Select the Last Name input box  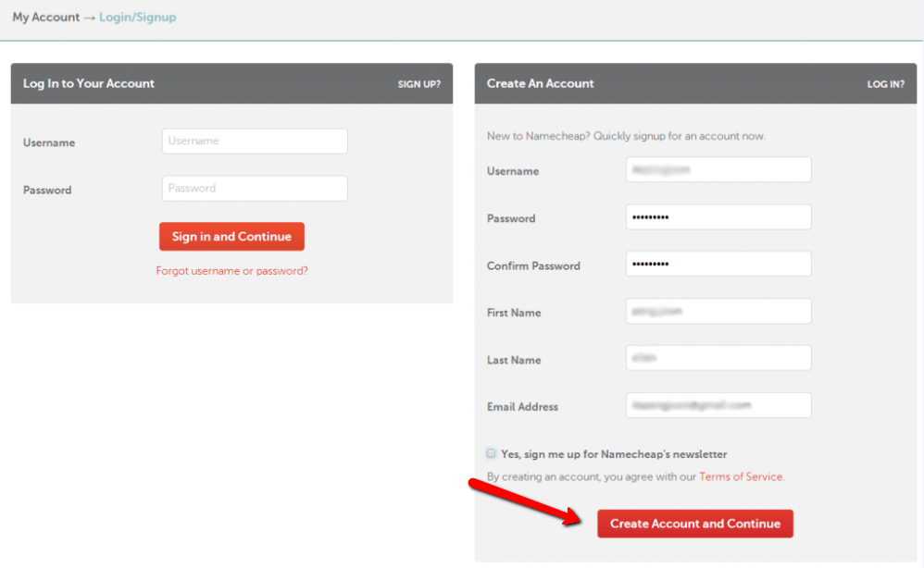[x=718, y=359]
